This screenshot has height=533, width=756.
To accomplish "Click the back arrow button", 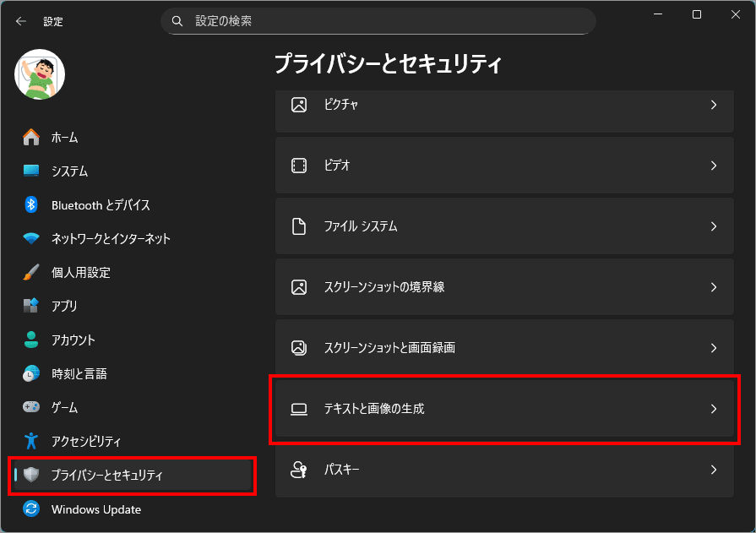I will (21, 21).
